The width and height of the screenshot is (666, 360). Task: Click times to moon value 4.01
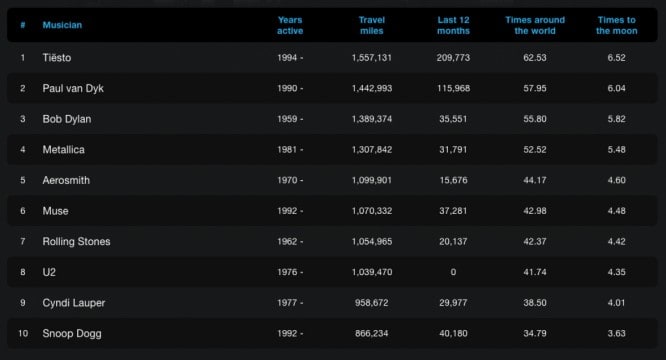(x=616, y=303)
